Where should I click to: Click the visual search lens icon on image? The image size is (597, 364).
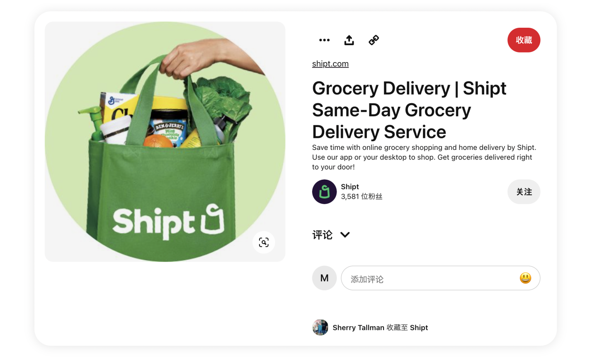point(264,242)
